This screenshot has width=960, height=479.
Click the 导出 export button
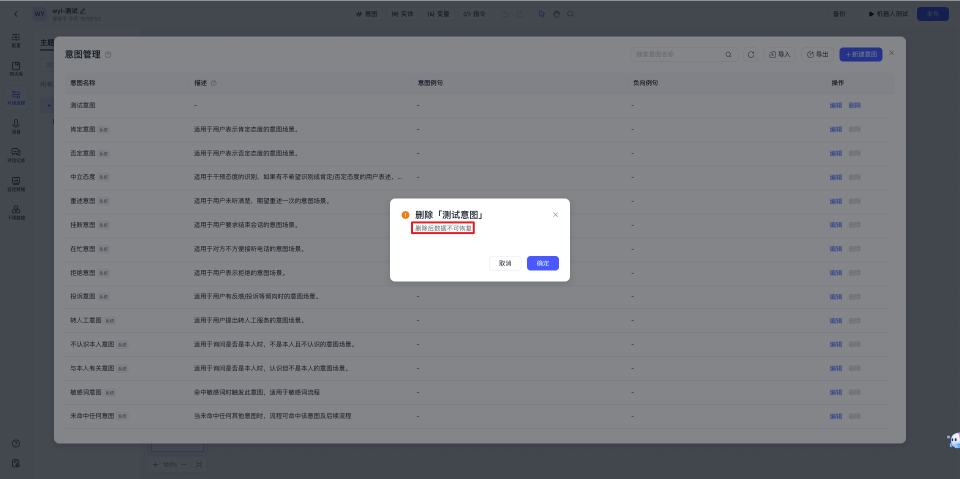pyautogui.click(x=817, y=54)
